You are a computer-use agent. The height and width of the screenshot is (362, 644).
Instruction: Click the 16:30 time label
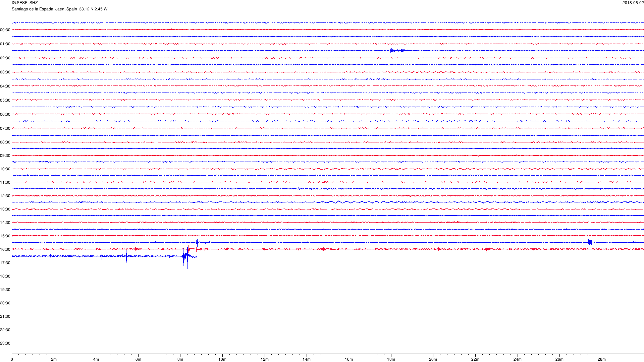pyautogui.click(x=5, y=249)
